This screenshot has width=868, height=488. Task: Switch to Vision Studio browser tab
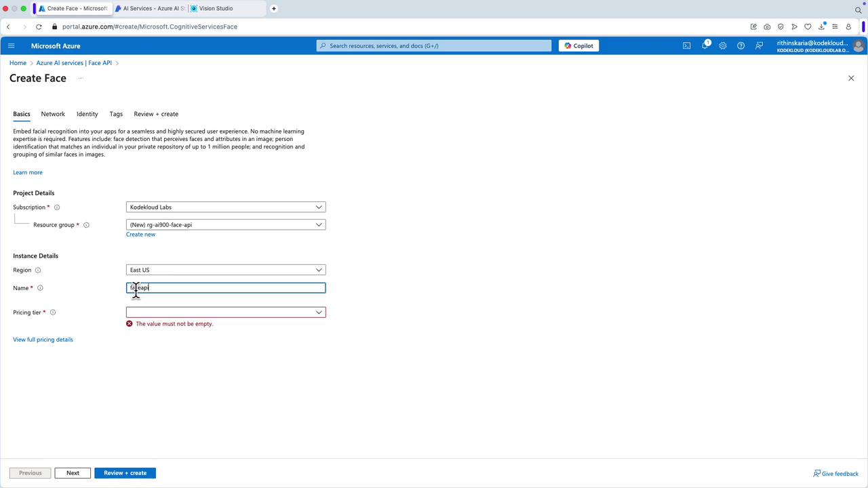coord(227,9)
